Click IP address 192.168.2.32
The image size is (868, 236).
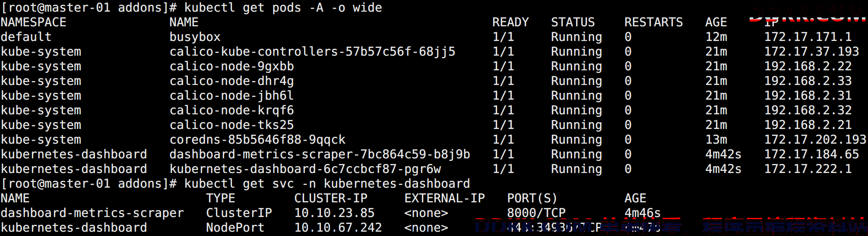(808, 110)
